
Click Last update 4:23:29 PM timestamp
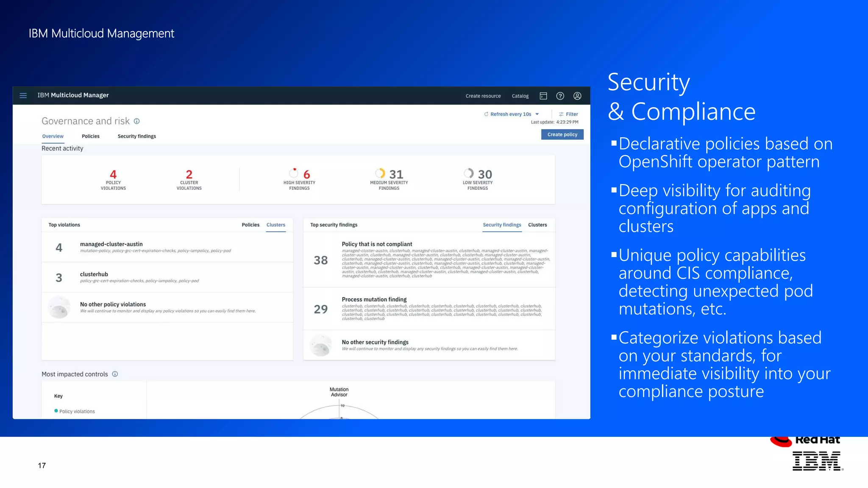[x=554, y=122]
